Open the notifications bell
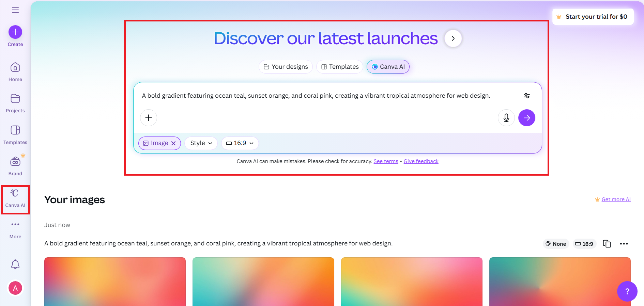 coord(15,264)
